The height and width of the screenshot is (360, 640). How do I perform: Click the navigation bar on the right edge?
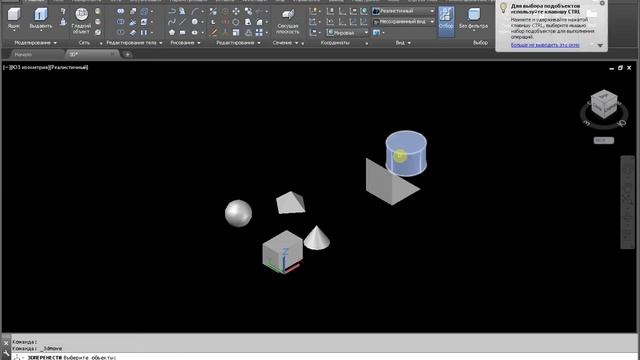(x=627, y=202)
